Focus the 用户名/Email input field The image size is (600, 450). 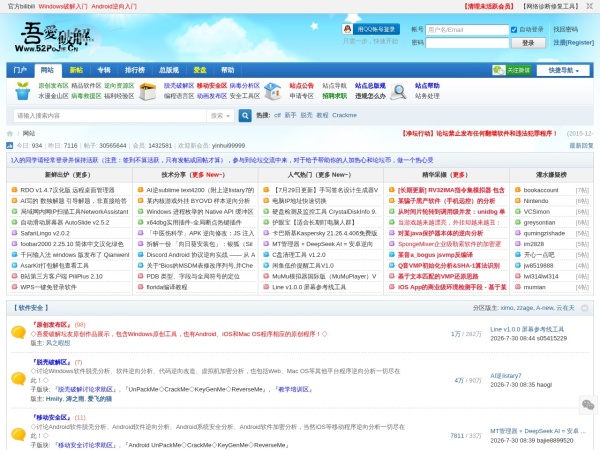pyautogui.click(x=467, y=29)
